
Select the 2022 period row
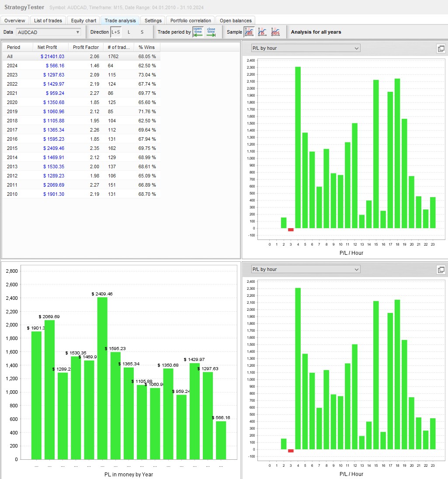click(x=81, y=84)
